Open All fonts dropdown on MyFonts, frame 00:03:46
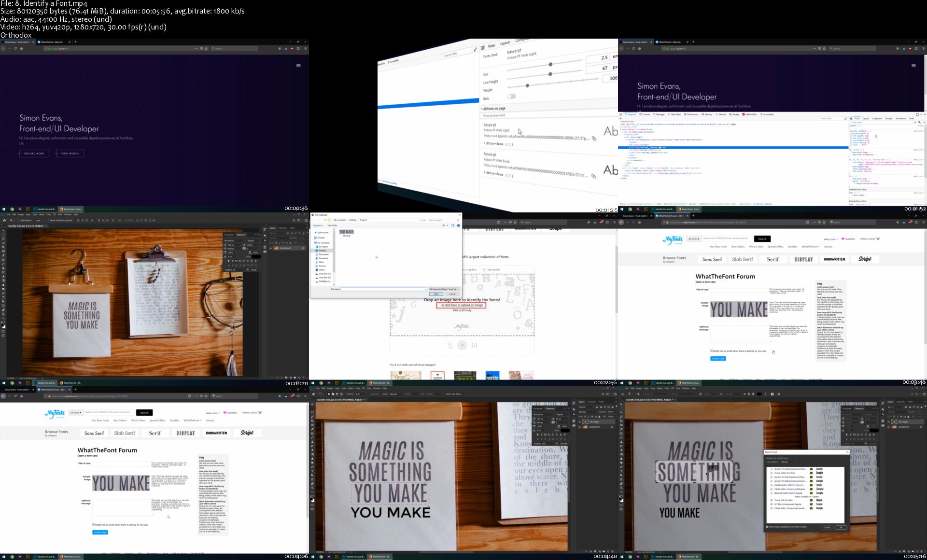Viewport: 927px width, 560px height. click(x=694, y=238)
